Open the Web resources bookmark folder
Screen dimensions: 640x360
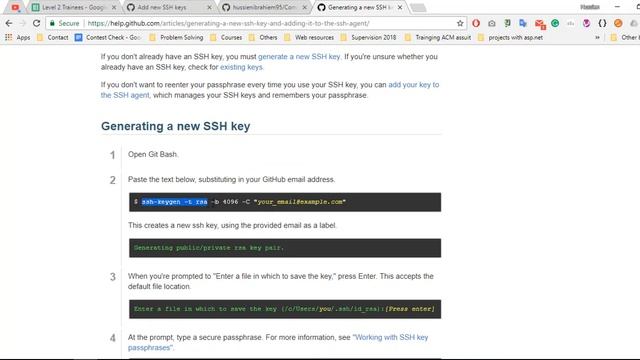tap(309, 38)
